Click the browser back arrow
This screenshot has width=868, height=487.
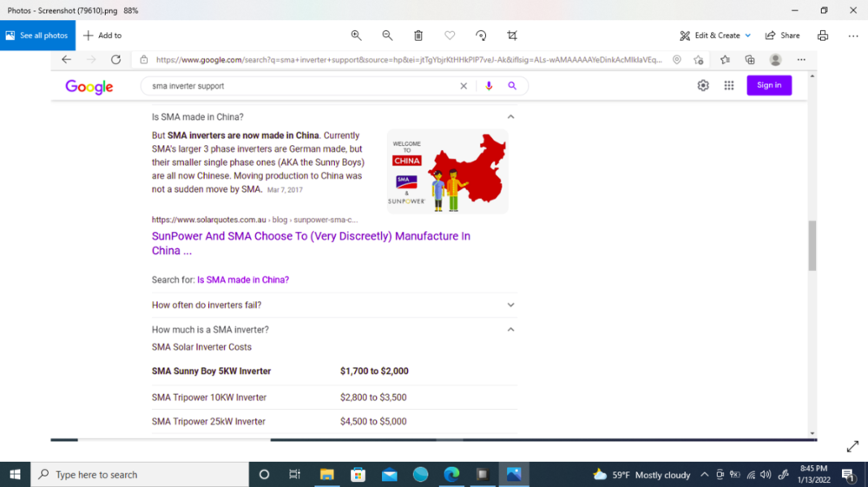(x=67, y=60)
